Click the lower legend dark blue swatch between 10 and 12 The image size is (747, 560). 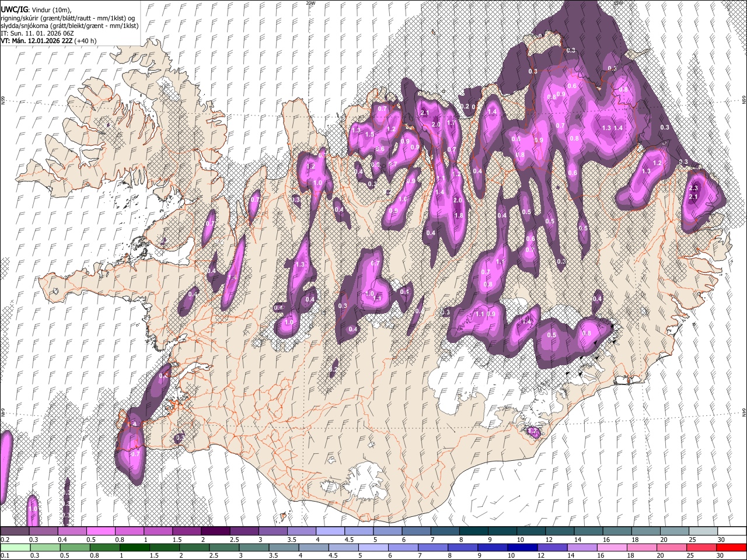[523, 547]
